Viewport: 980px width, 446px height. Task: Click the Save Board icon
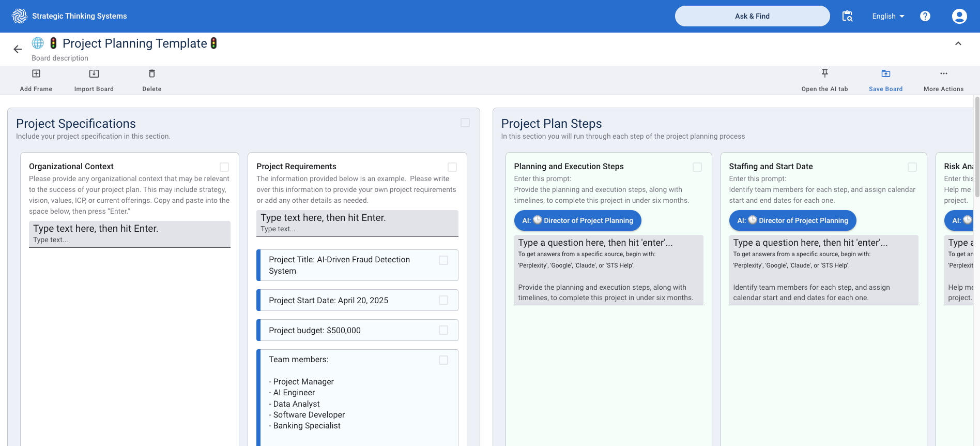(885, 73)
